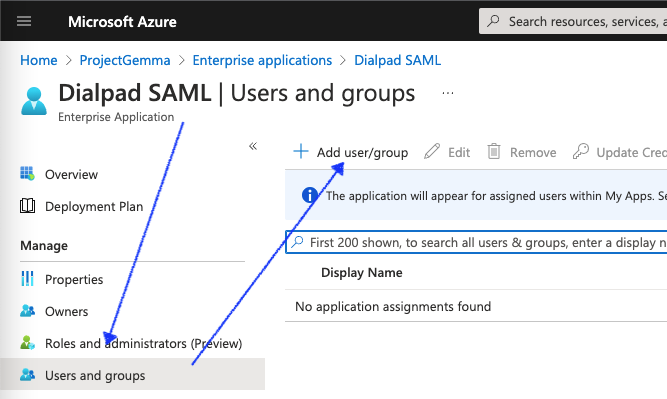Click the Microsoft Azure brand title

tap(122, 22)
